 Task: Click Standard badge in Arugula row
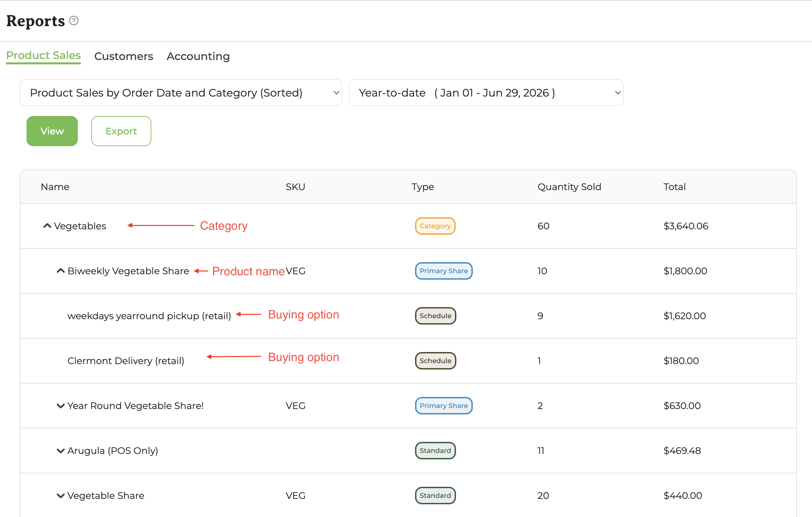click(435, 451)
